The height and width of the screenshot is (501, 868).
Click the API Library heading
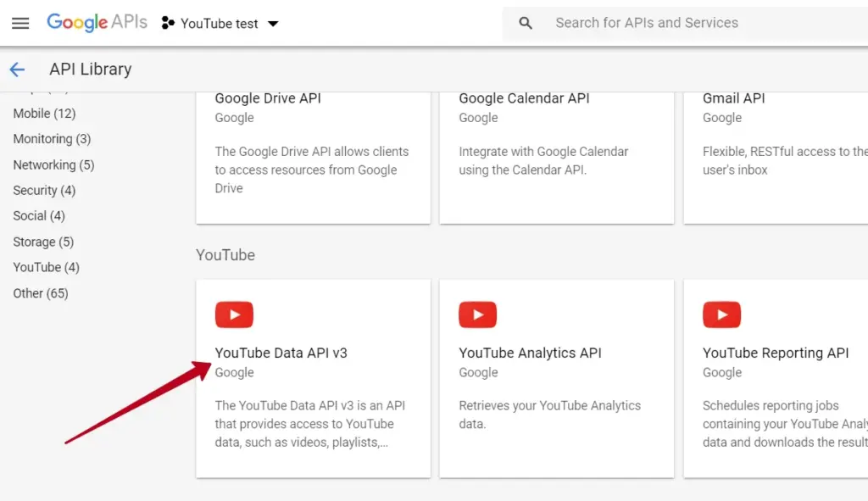[x=91, y=70]
